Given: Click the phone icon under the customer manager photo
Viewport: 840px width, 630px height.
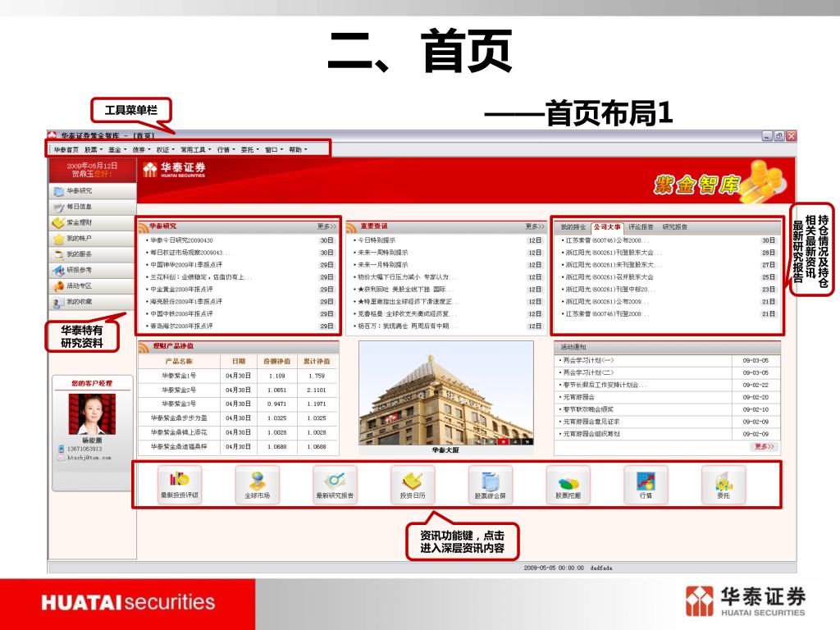Looking at the screenshot, I should (62, 449).
